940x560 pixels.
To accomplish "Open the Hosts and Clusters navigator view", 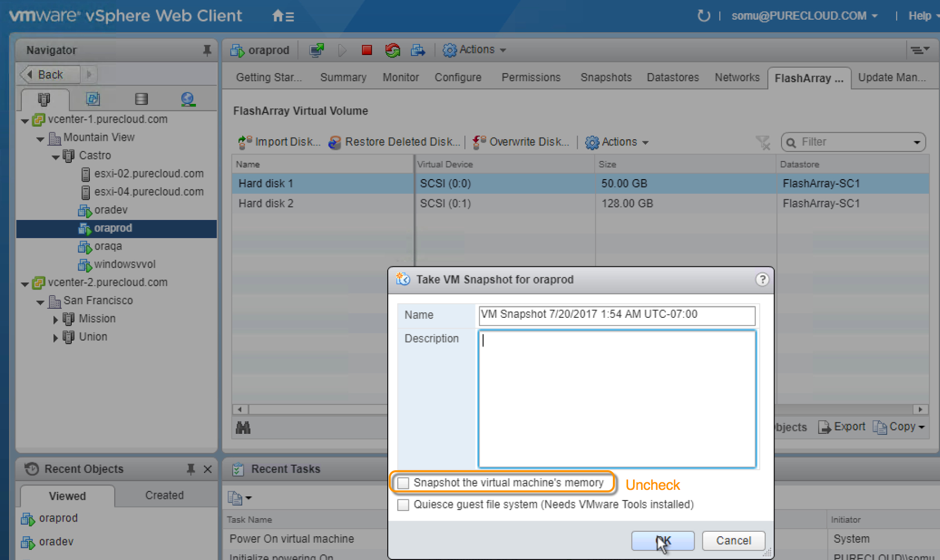I will (x=44, y=99).
